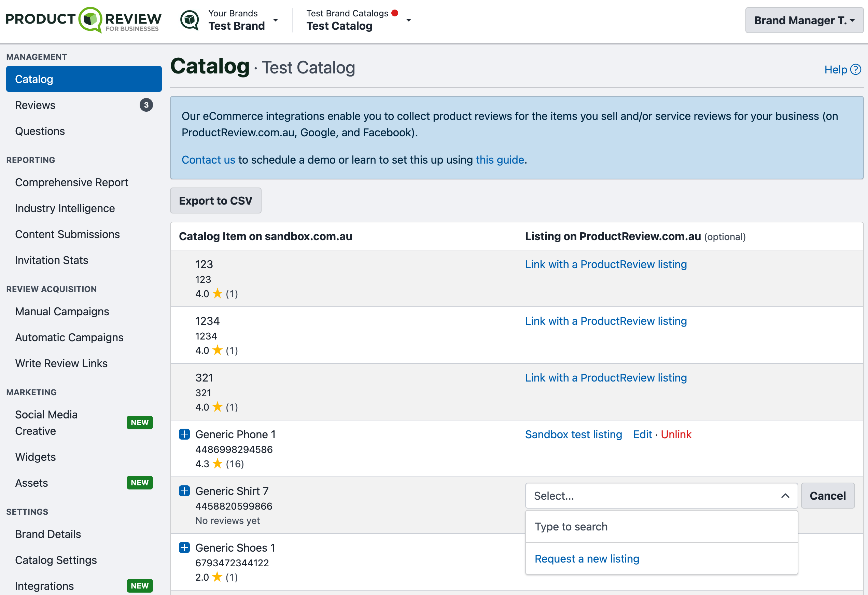Select Catalog in the sidebar
This screenshot has width=868, height=595.
tap(84, 79)
